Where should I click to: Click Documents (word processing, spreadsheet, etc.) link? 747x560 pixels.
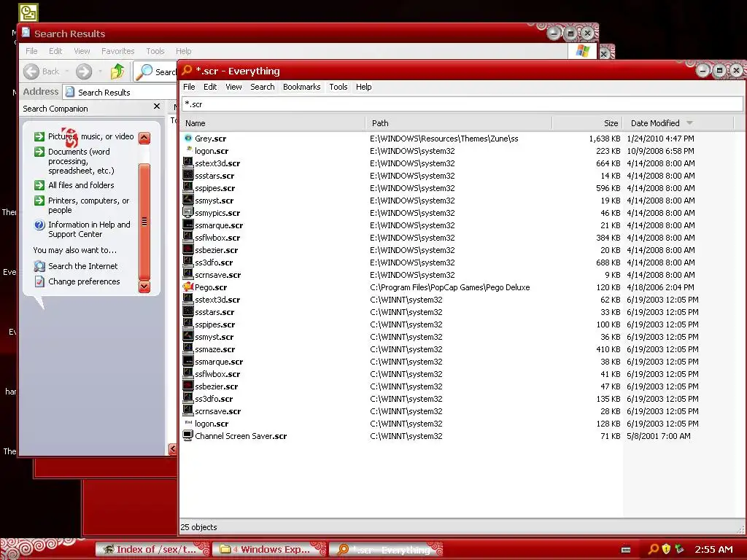81,161
